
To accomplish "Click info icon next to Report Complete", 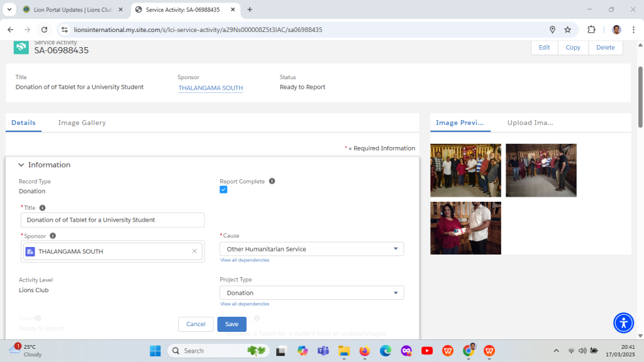I will click(x=272, y=181).
